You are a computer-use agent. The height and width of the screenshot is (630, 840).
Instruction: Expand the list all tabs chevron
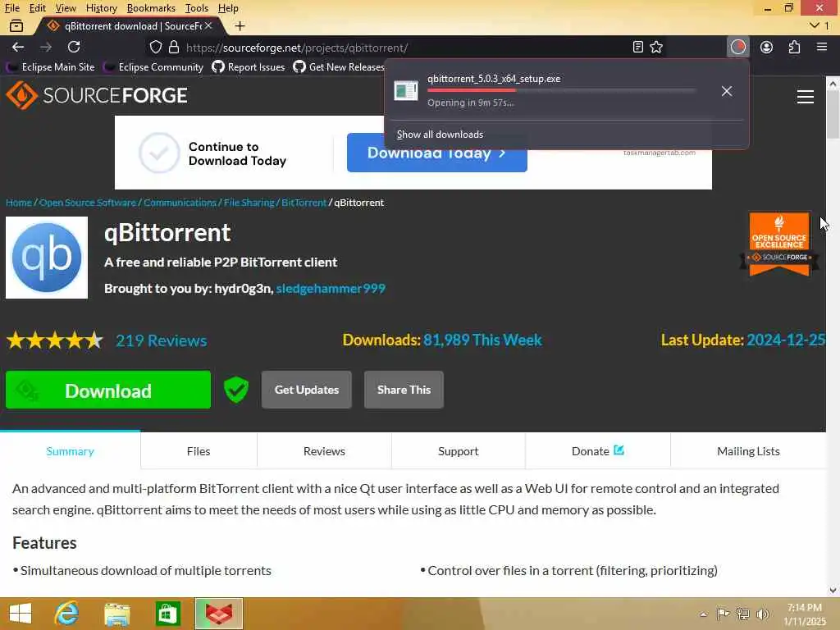coord(815,25)
